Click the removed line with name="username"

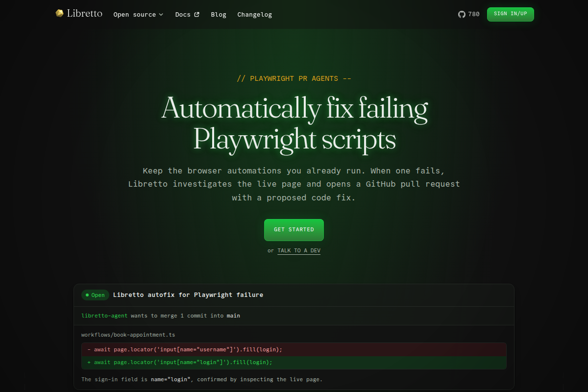294,349
